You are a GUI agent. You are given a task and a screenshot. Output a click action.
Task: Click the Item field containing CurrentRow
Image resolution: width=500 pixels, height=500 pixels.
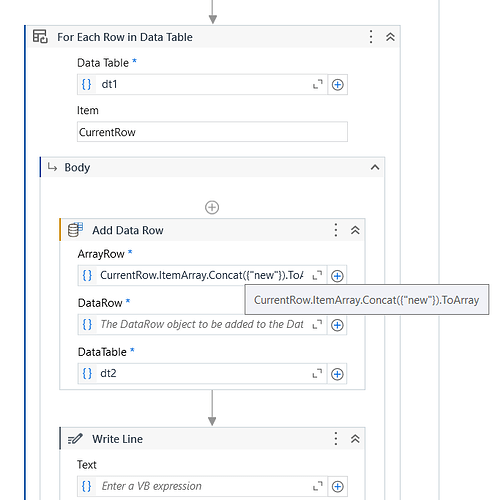(212, 132)
